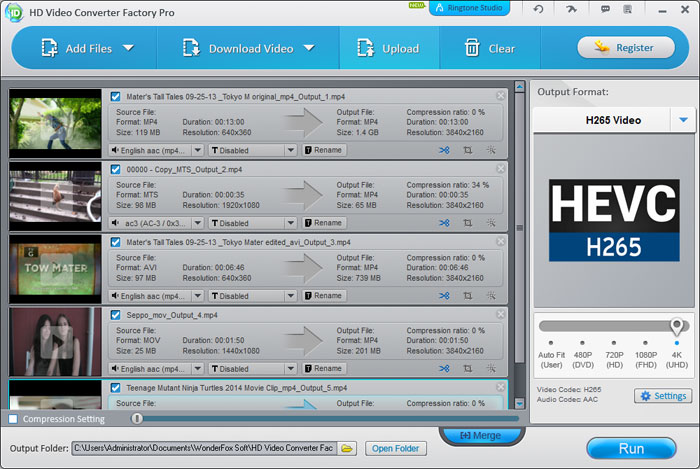
Task: Click clip/cut icon for Tokyo M original
Action: tap(444, 150)
